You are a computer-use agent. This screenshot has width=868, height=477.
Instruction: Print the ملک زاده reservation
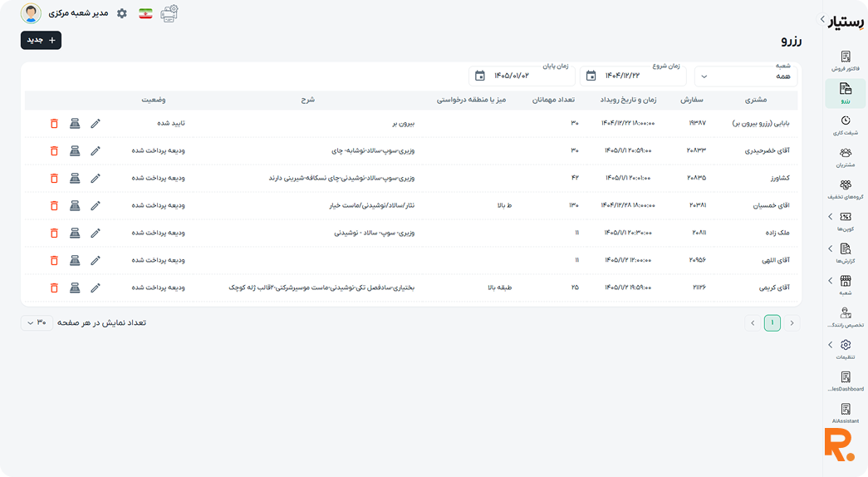(x=75, y=234)
